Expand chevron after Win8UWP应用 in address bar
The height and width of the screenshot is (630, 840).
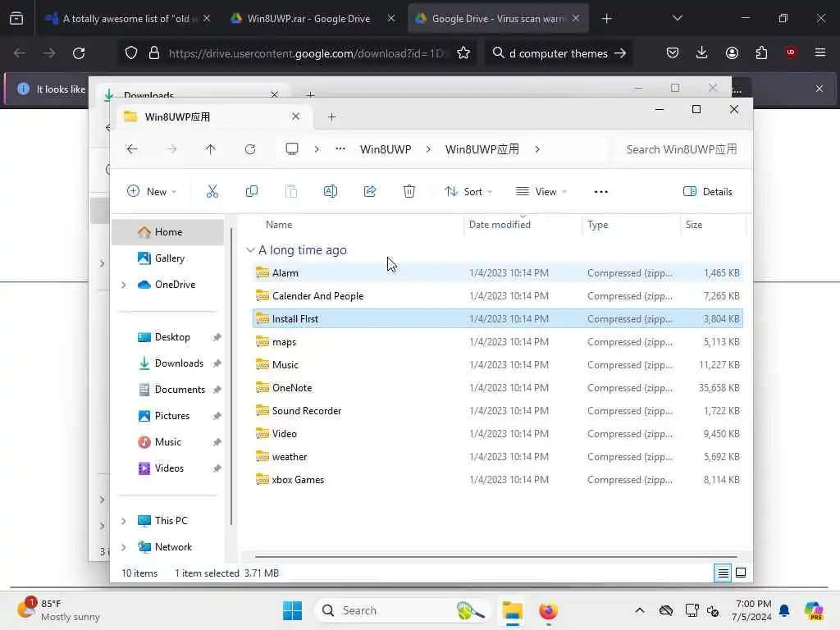tap(537, 149)
